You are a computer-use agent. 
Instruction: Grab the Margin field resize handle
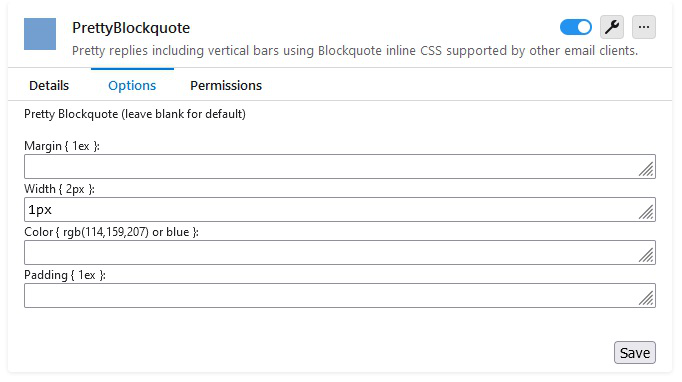(x=646, y=169)
